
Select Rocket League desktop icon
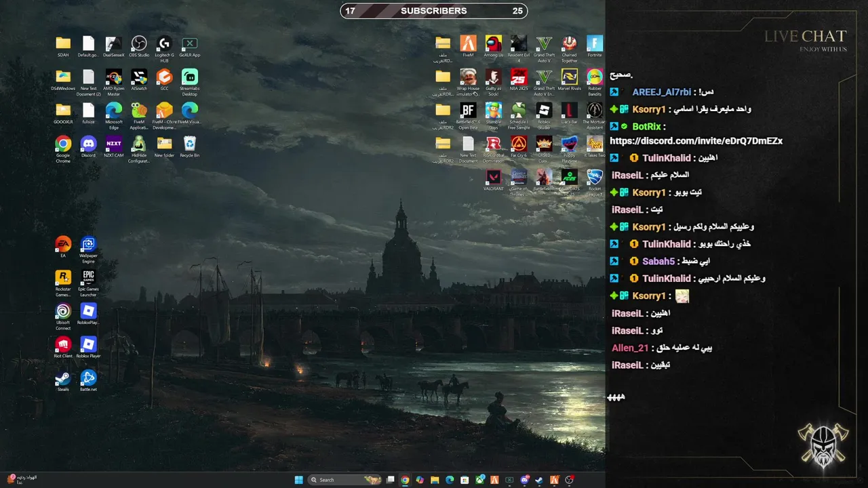[x=595, y=182]
